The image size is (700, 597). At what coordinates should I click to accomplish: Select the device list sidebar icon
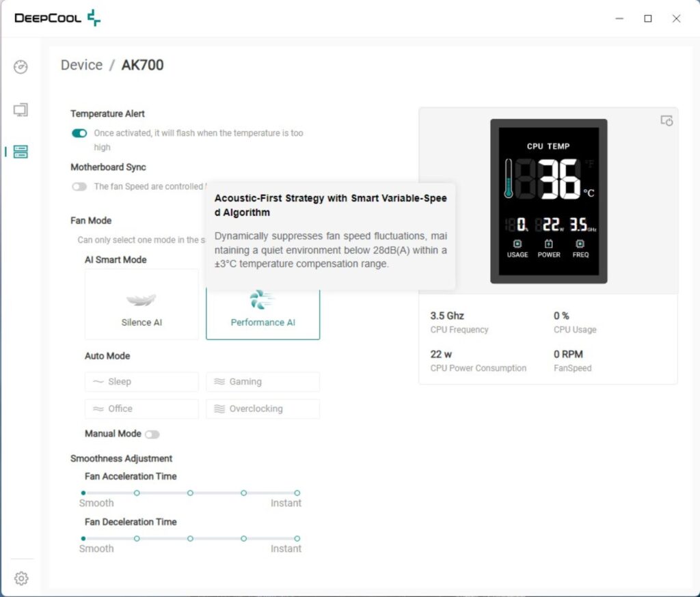[21, 152]
